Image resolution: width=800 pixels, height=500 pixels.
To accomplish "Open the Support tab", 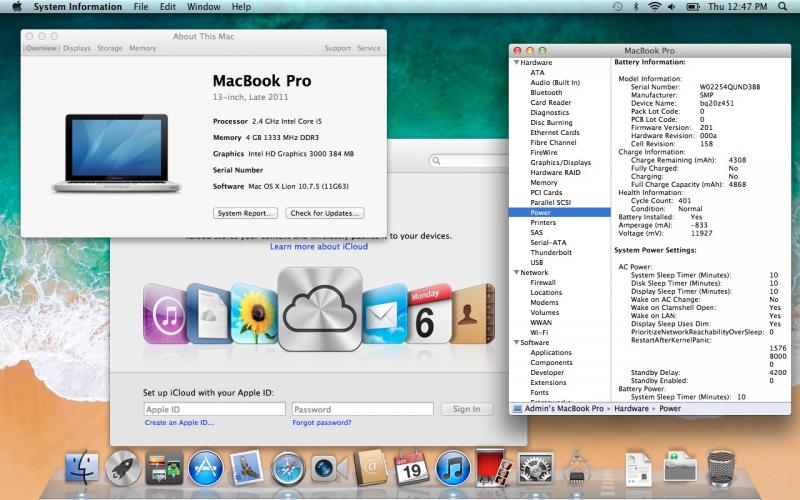I will [x=338, y=48].
